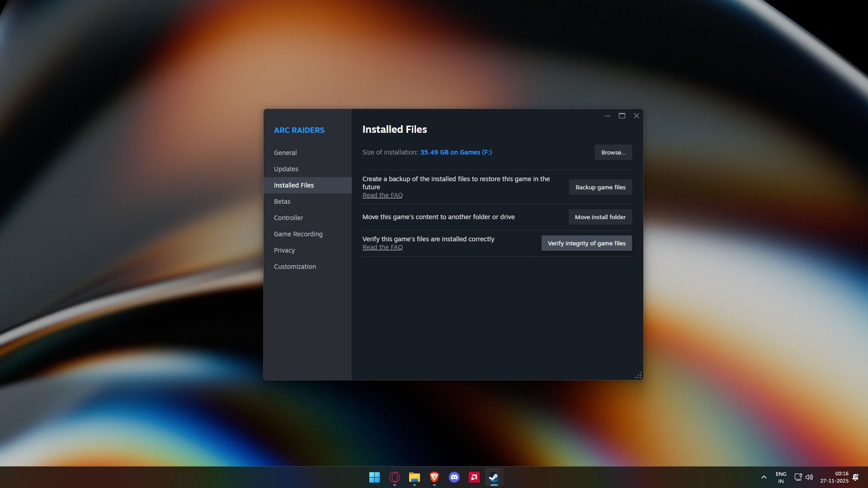Click Backup game files
868x488 pixels.
pos(600,187)
